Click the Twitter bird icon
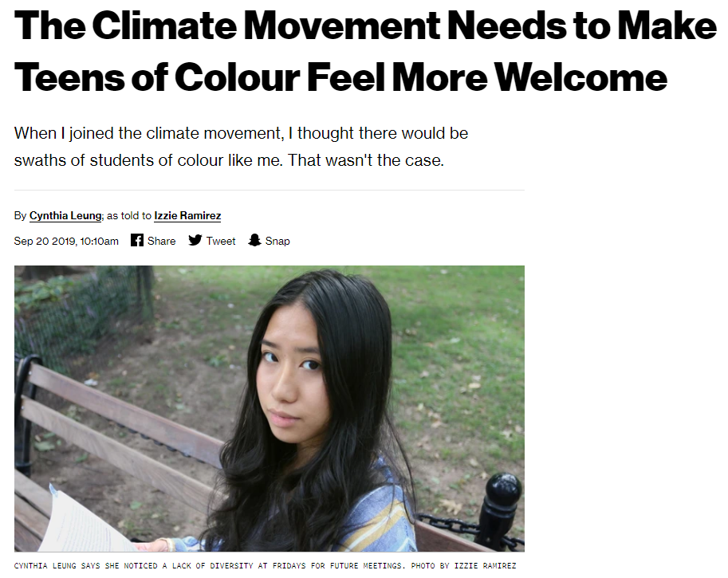The width and height of the screenshot is (728, 578). (195, 240)
